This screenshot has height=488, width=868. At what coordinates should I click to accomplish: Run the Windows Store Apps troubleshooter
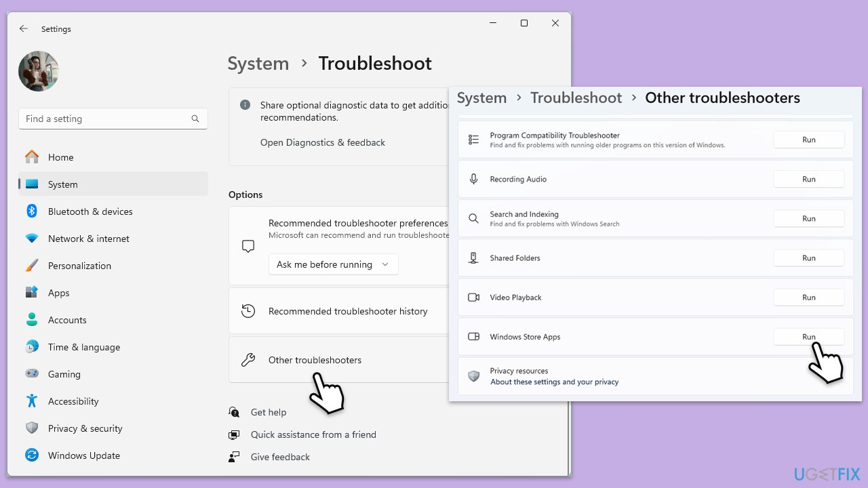click(x=809, y=336)
